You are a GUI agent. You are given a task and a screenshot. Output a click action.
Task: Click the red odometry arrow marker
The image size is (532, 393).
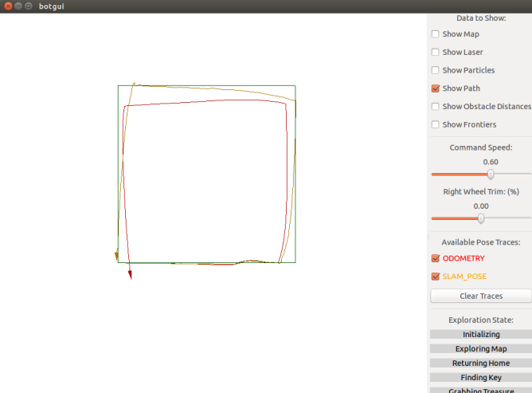pos(130,275)
